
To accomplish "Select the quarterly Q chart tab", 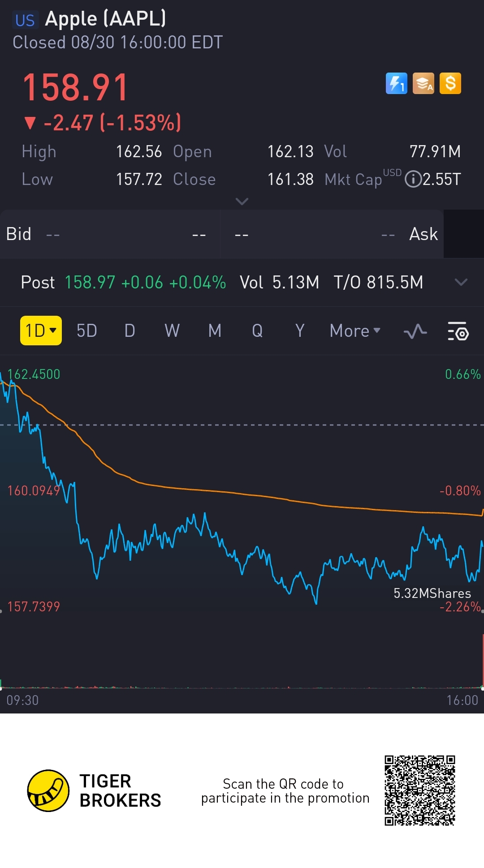I will [x=257, y=331].
